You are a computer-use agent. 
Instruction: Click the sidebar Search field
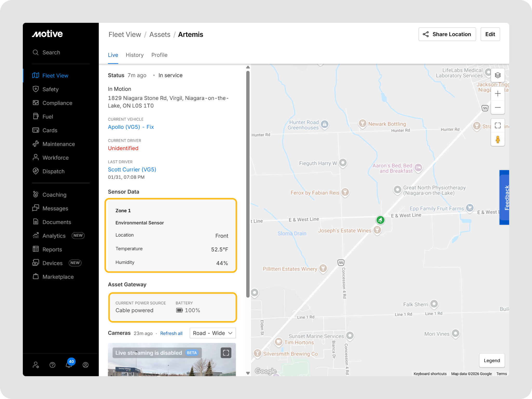(51, 52)
